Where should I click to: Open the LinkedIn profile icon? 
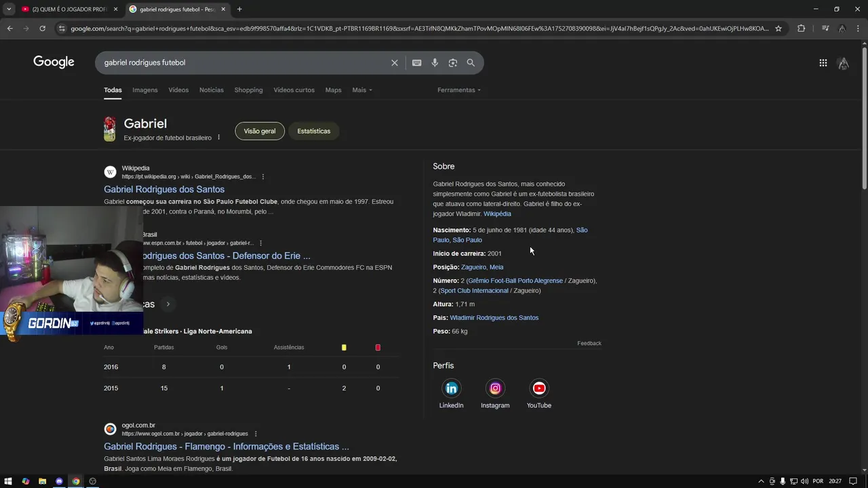click(451, 388)
